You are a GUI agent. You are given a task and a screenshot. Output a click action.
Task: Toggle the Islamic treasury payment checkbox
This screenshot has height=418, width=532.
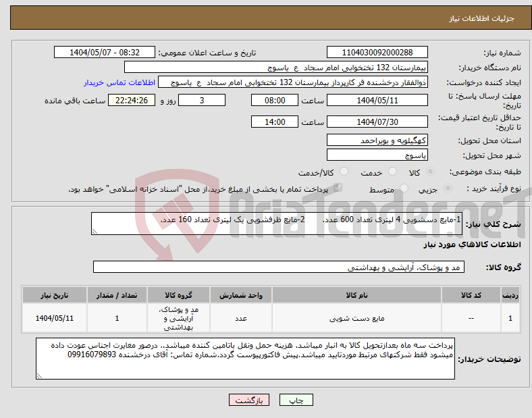pyautogui.click(x=338, y=188)
